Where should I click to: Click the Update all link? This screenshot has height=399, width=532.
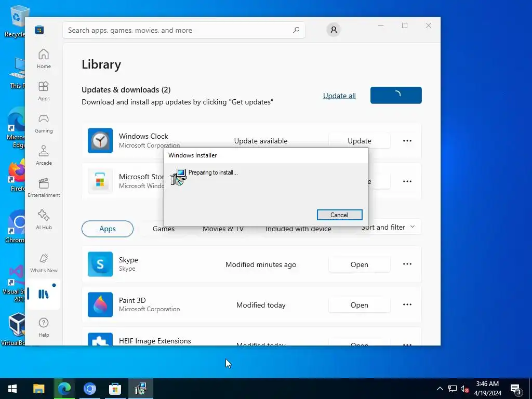[x=339, y=96]
